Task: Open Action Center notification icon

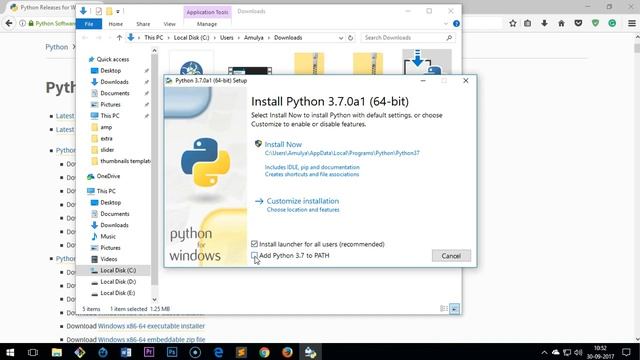Action: point(626,352)
